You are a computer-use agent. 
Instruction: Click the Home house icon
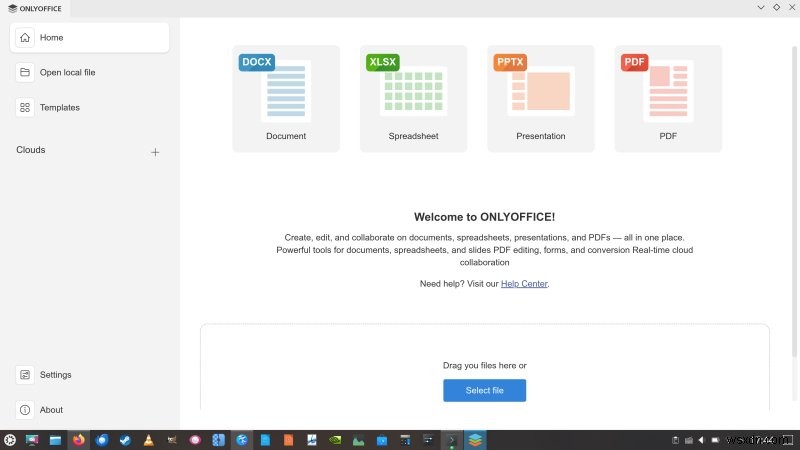point(24,37)
